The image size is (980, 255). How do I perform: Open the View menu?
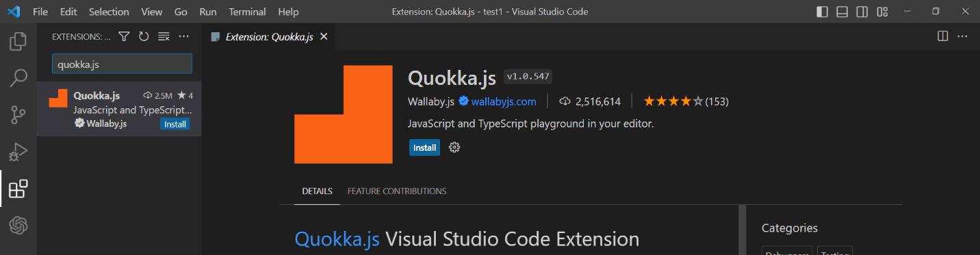152,12
